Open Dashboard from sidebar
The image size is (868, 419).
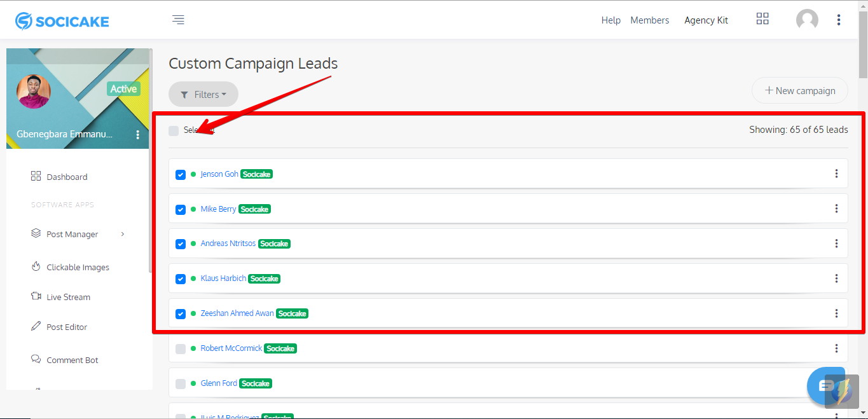pyautogui.click(x=67, y=177)
